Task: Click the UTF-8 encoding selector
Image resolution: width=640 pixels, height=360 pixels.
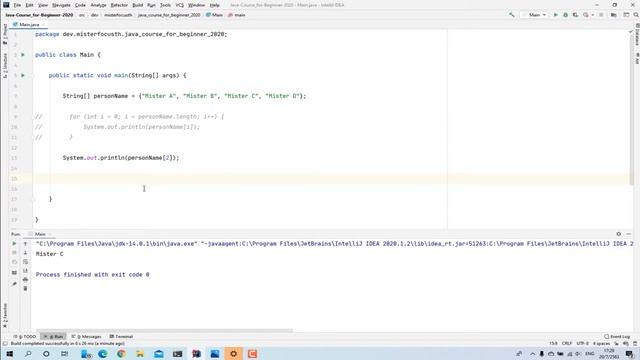Action: 582,344
